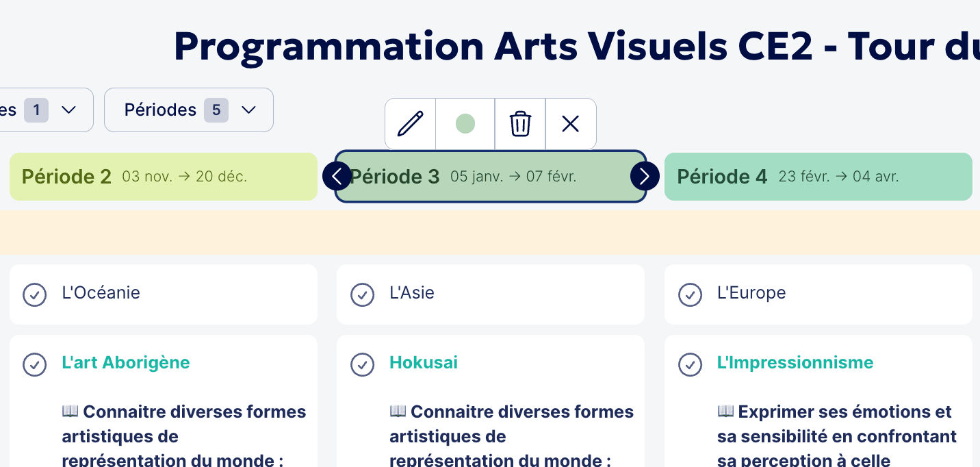This screenshot has width=980, height=467.
Task: Open the L'Impressionnisme link
Action: [795, 362]
